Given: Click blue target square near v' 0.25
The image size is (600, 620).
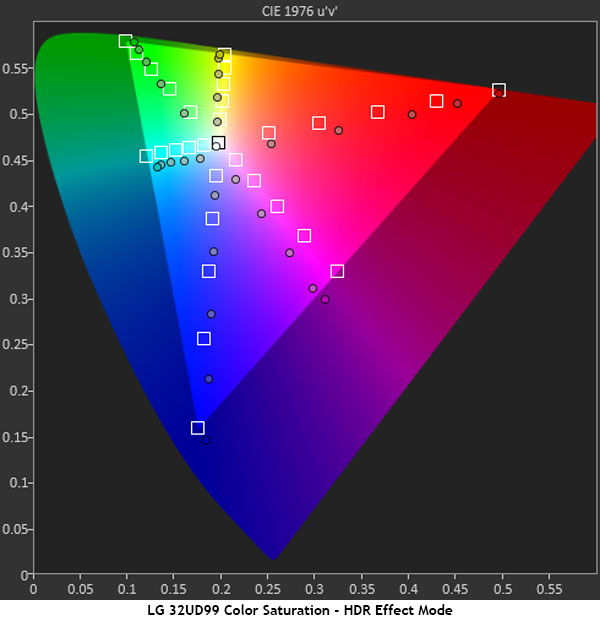Looking at the screenshot, I should 204,338.
